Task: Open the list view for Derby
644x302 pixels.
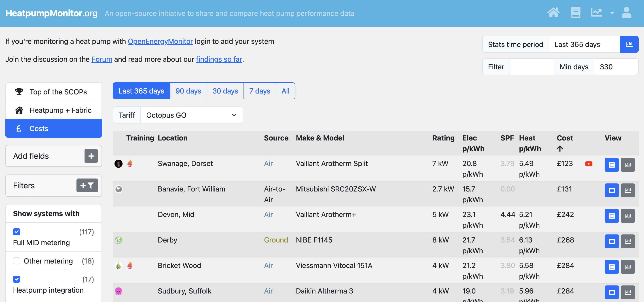Action: click(612, 242)
